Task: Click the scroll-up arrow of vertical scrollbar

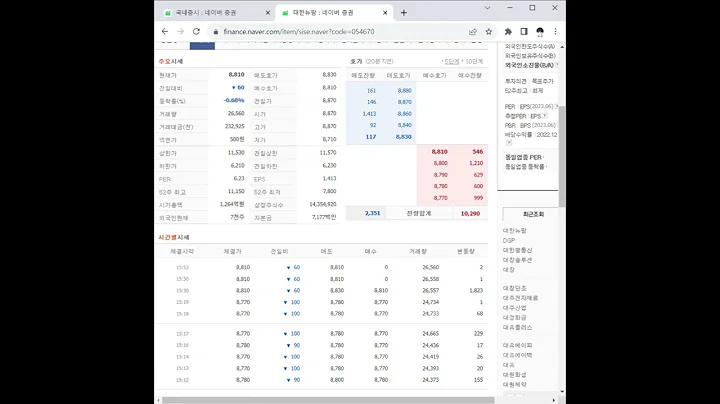Action: [562, 47]
